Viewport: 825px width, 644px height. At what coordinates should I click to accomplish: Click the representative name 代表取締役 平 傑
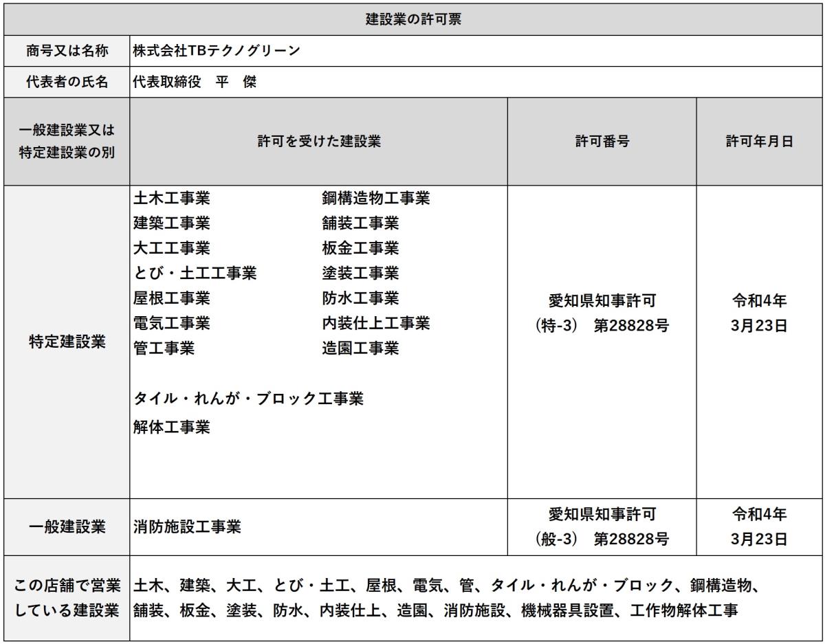tap(195, 82)
